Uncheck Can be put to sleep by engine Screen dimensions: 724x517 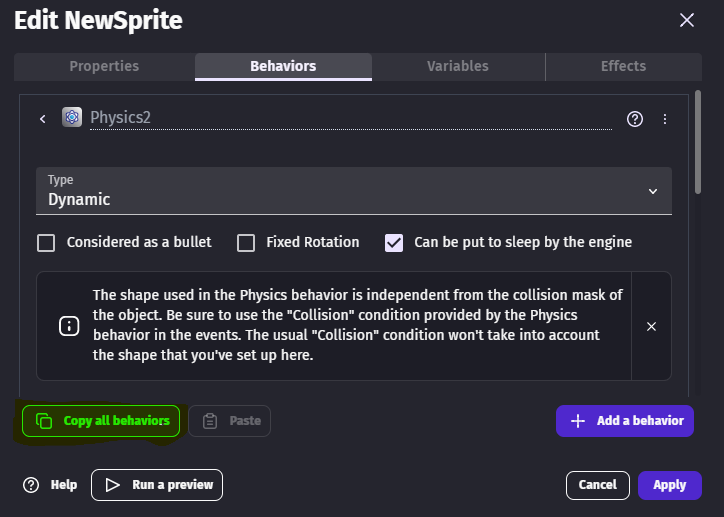(x=394, y=243)
